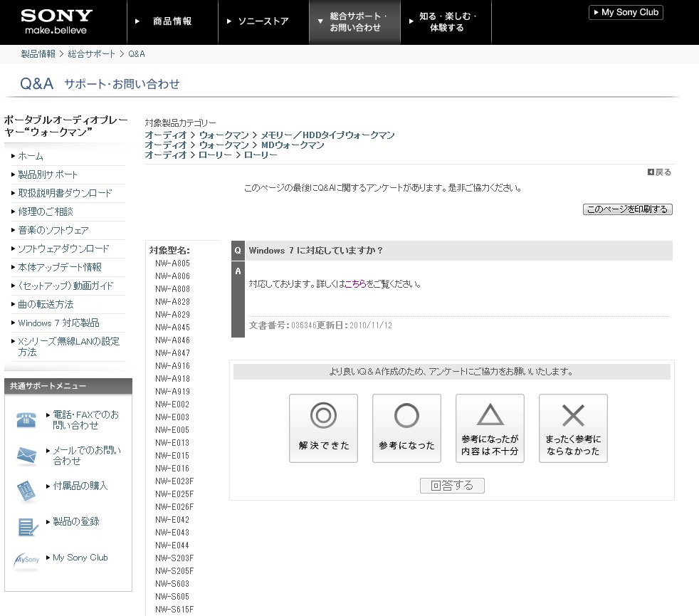Open the 総合サポート・お問い合わせ menu
The width and height of the screenshot is (699, 616).
pyautogui.click(x=355, y=22)
